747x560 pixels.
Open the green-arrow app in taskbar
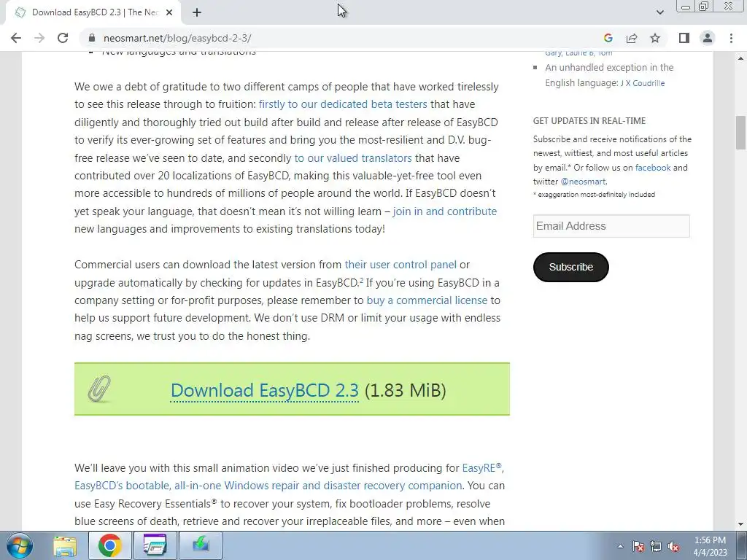tap(200, 545)
